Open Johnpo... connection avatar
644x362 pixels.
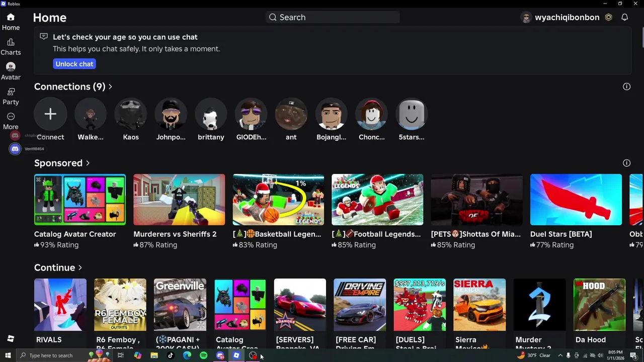[x=171, y=114]
